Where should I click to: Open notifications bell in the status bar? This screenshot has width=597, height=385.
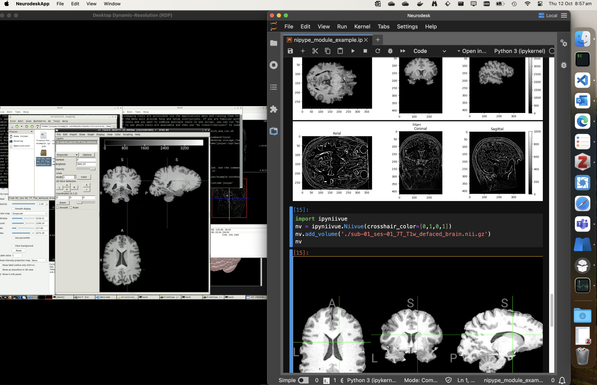tap(562, 380)
